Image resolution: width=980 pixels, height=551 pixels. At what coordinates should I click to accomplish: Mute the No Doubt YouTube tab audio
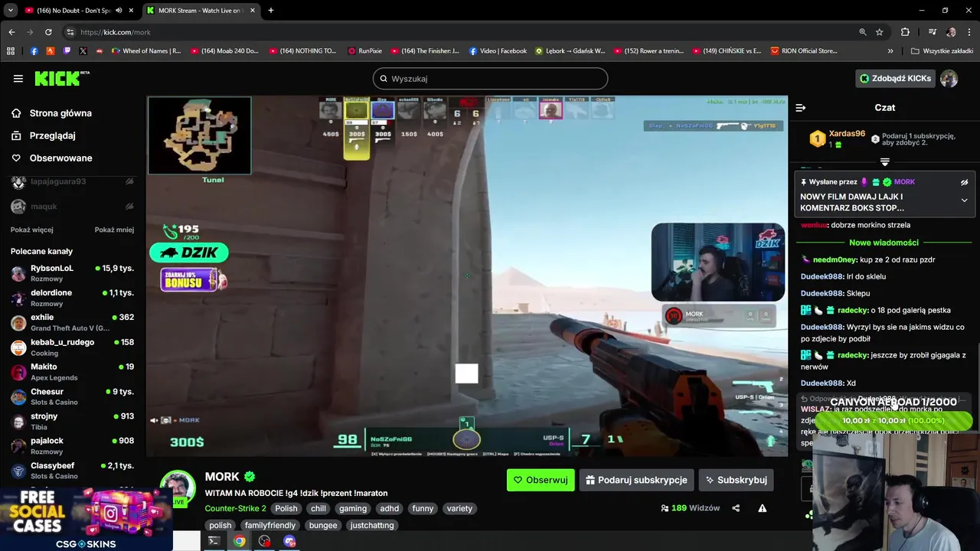[118, 11]
